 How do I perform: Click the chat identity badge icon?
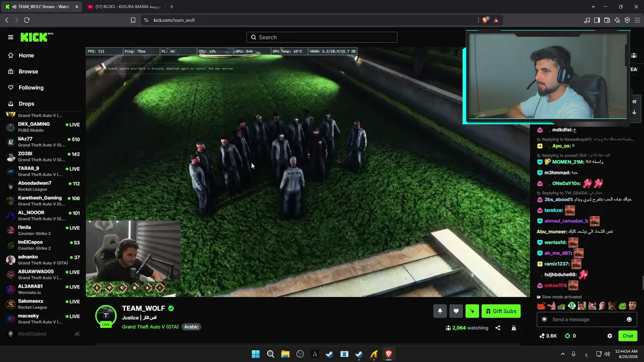544,319
